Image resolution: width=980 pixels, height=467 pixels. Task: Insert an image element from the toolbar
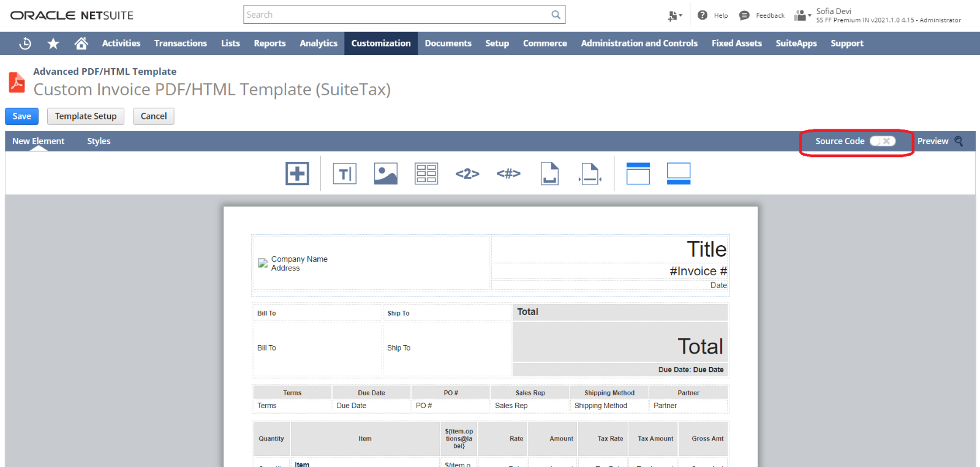click(x=385, y=173)
